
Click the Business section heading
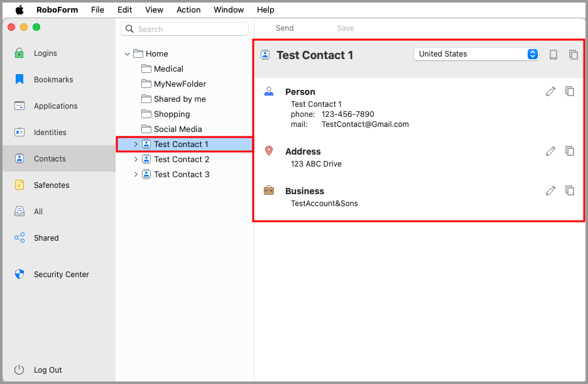(305, 191)
